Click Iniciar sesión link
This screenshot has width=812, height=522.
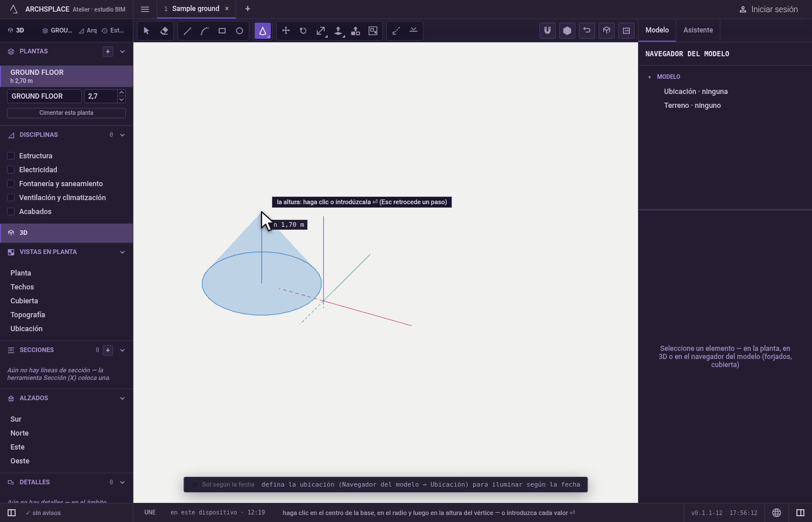pyautogui.click(x=768, y=9)
